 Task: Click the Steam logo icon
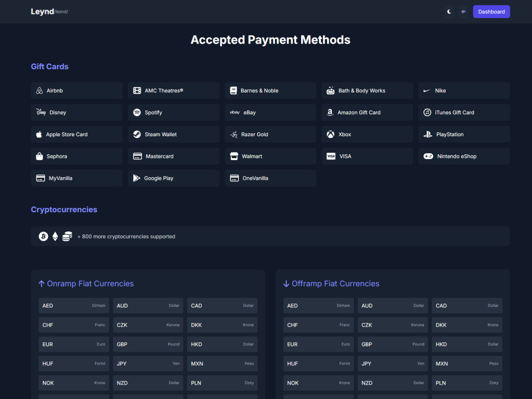tap(137, 135)
